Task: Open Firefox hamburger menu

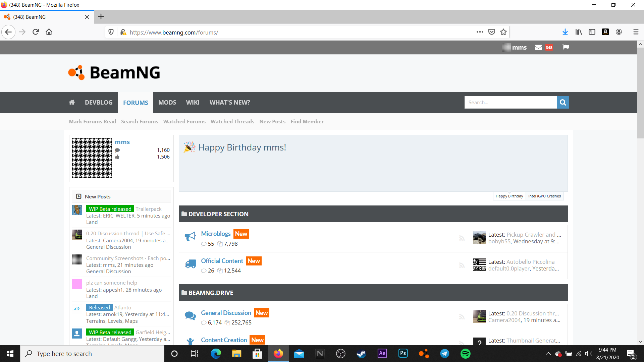Action: [636, 32]
